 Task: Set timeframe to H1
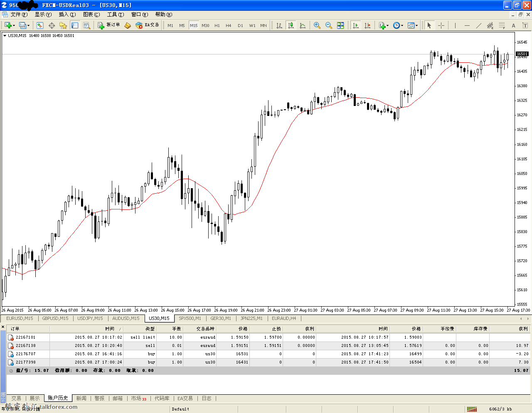(217, 25)
